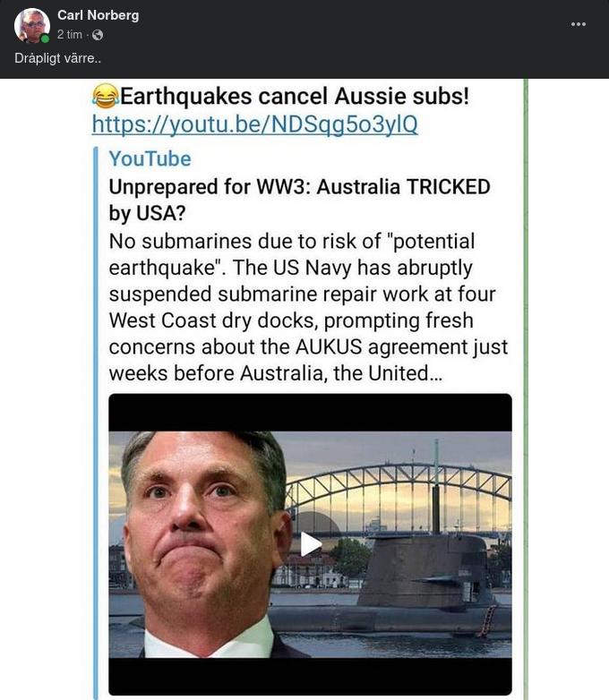Click the blue vertical quote bar beside the preview
This screenshot has height=700, width=609.
tap(96, 421)
